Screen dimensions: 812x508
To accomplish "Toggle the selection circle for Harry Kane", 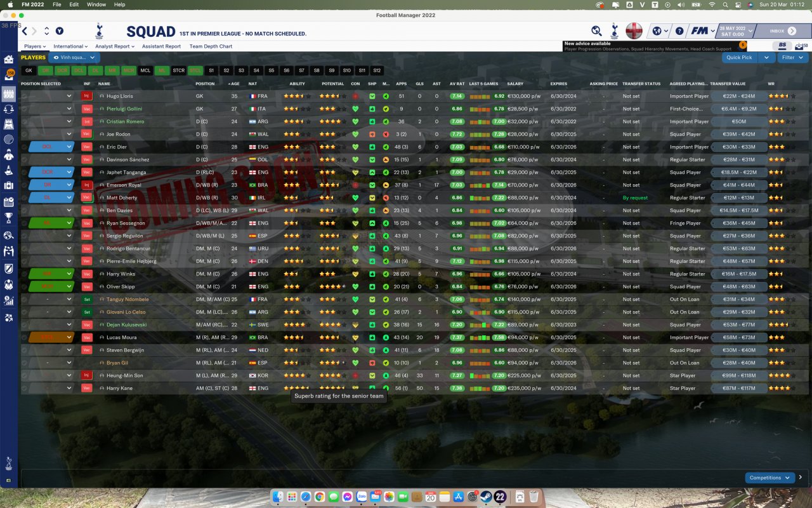I will [x=25, y=388].
